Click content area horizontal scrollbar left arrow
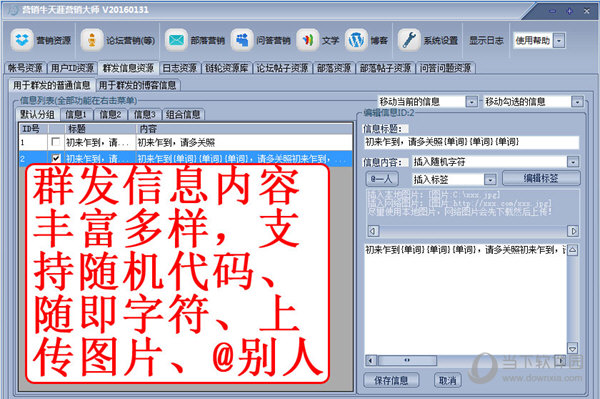 370,360
